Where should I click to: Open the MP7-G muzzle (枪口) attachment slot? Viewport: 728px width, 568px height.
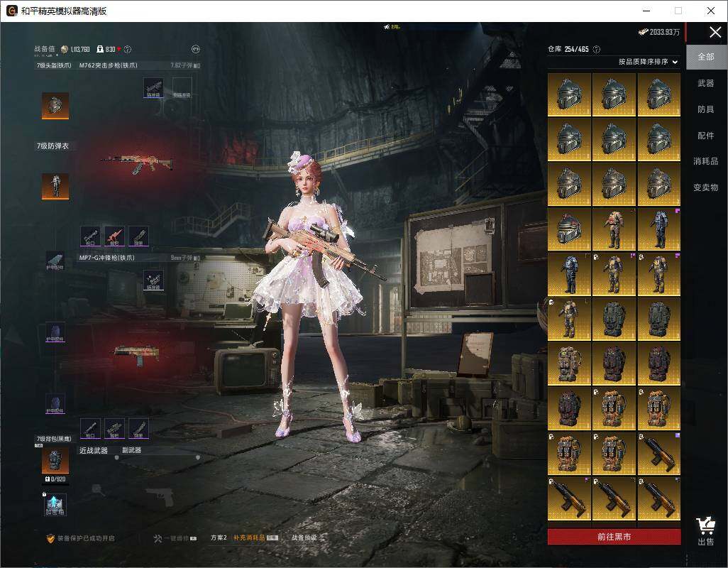click(90, 429)
